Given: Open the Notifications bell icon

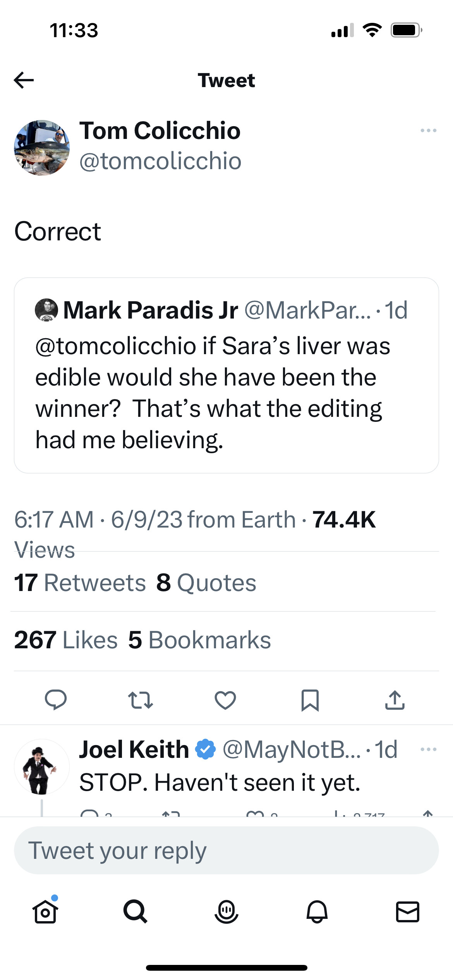Looking at the screenshot, I should coord(317,911).
